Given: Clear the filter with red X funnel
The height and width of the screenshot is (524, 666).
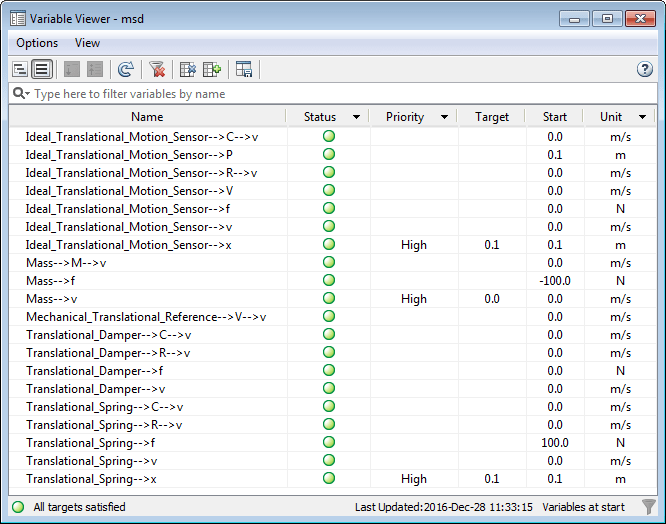Looking at the screenshot, I should click(x=157, y=69).
